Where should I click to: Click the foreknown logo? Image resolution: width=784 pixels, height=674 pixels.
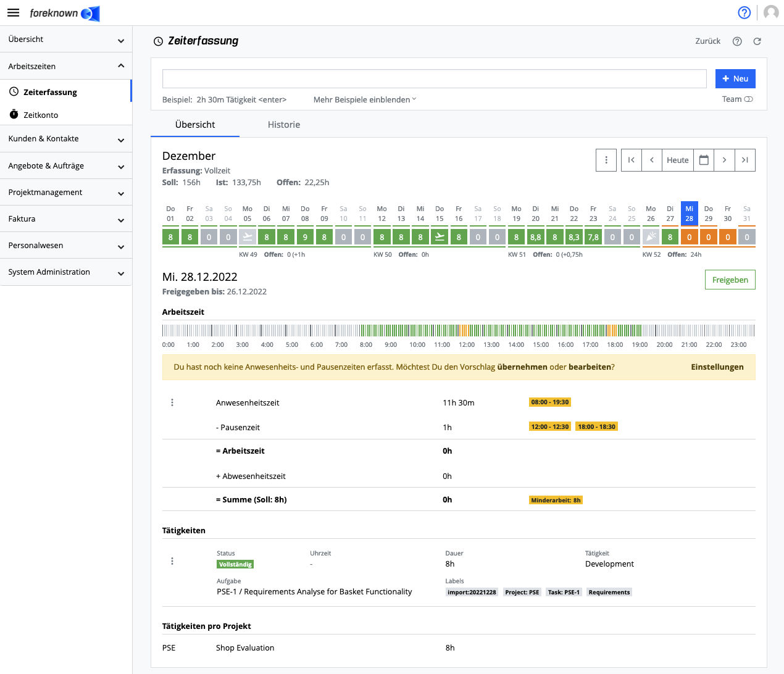64,13
